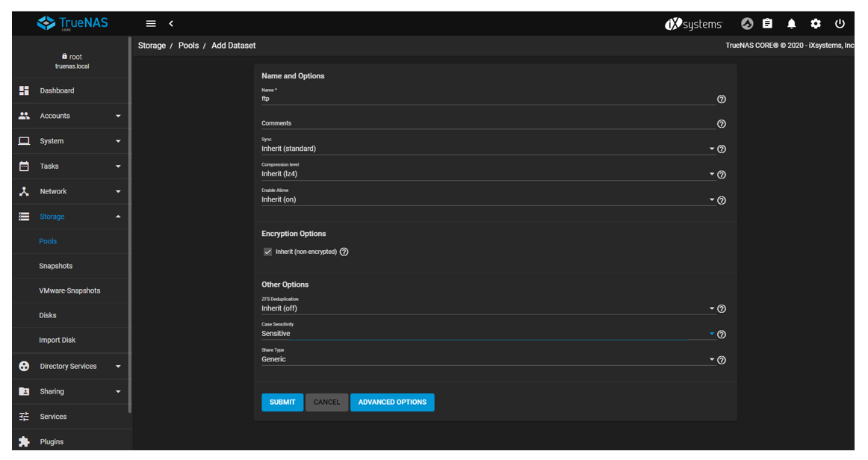Click the Sharing folder icon
Image resolution: width=868 pixels, height=460 pixels.
tap(24, 391)
